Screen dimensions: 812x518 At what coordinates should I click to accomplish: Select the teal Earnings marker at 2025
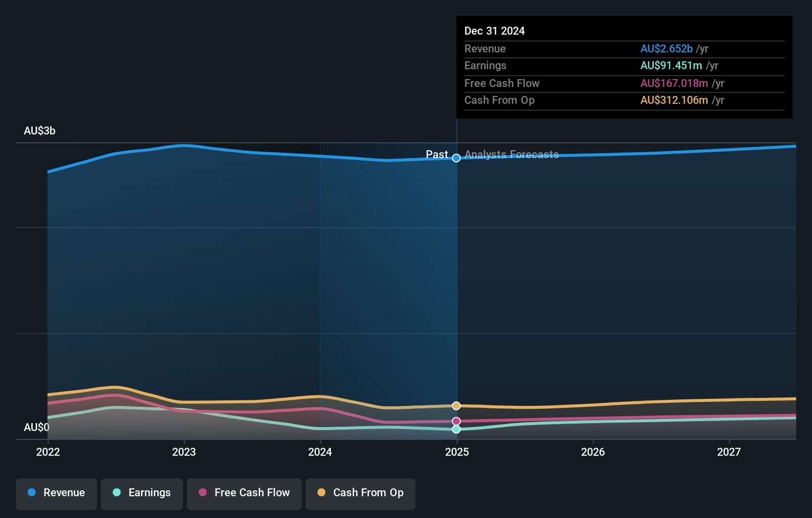pyautogui.click(x=456, y=429)
